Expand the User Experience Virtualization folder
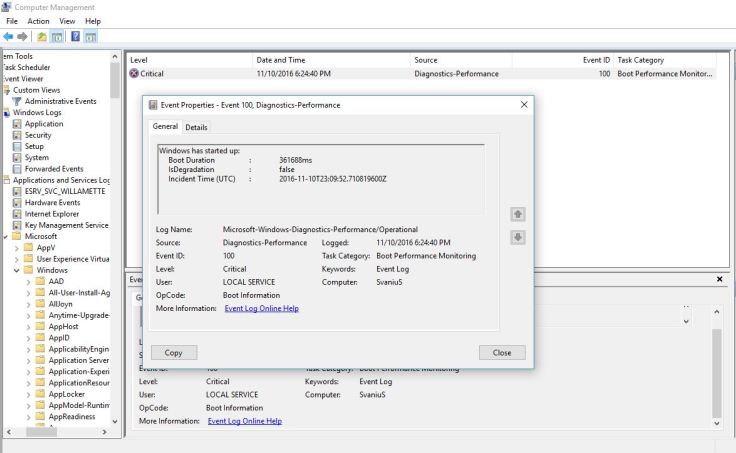This screenshot has width=736, height=453. click(x=16, y=259)
